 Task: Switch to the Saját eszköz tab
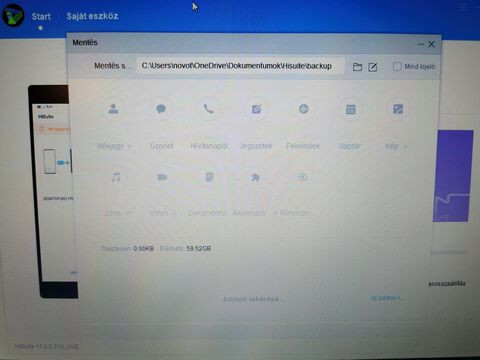[92, 16]
